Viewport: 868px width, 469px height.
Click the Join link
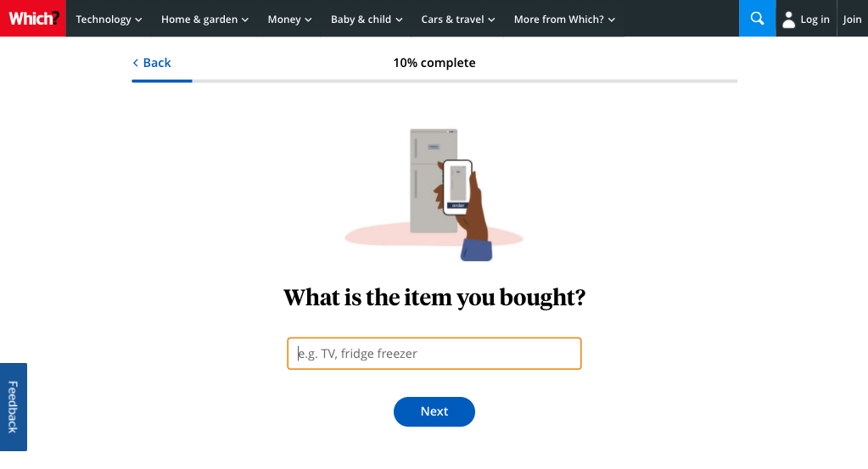852,20
